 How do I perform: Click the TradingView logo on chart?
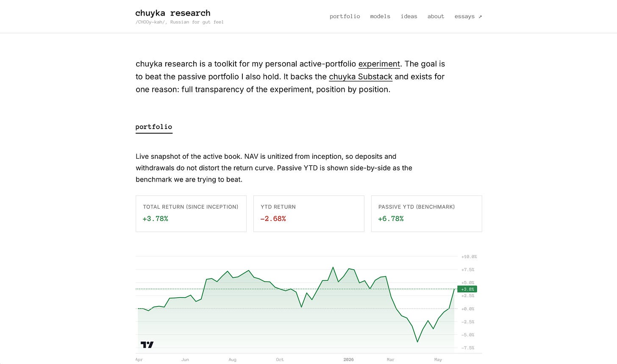point(147,345)
